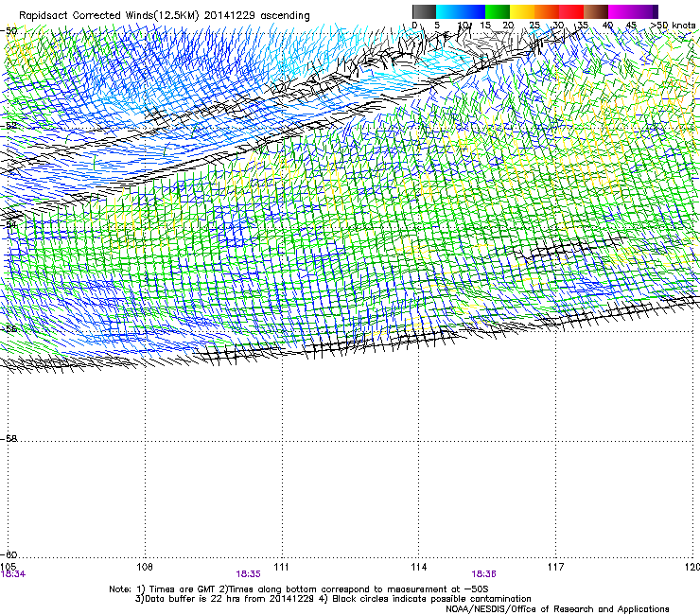Viewport: 700px width, 615px height.
Task: Click the '117' longitude label
Action: pos(555,567)
